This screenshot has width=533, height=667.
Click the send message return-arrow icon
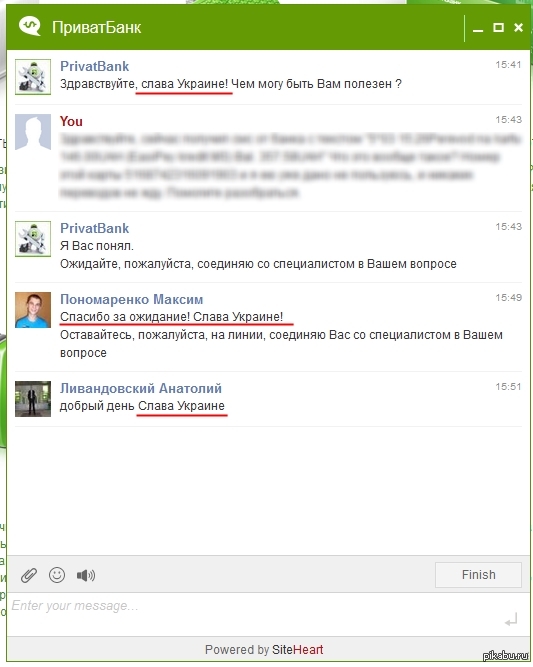[x=511, y=620]
